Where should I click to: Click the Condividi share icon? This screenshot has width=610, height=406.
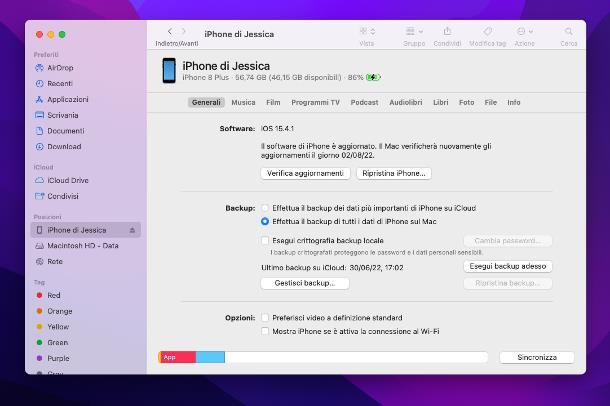447,31
